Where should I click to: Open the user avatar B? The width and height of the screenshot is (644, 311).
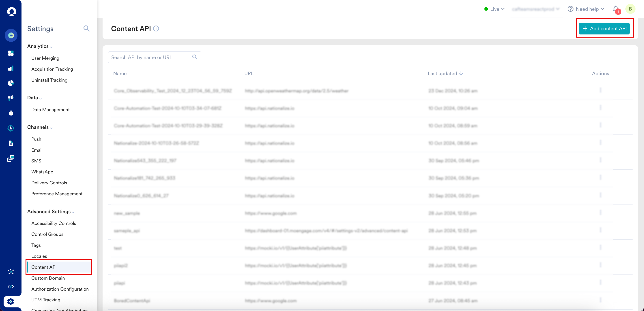(630, 9)
